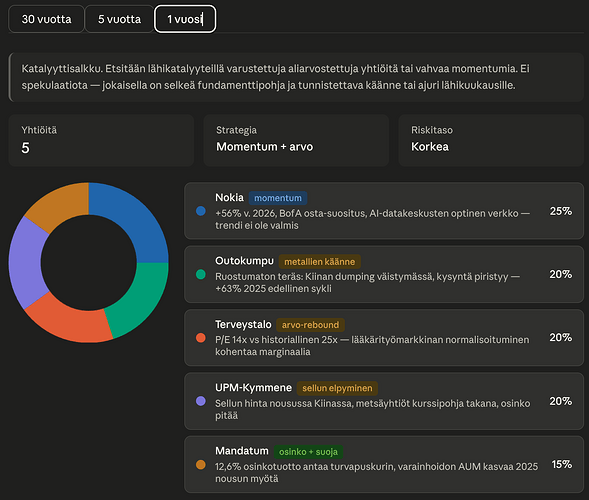Click Outokumpu's 20% weight value

pyautogui.click(x=561, y=274)
